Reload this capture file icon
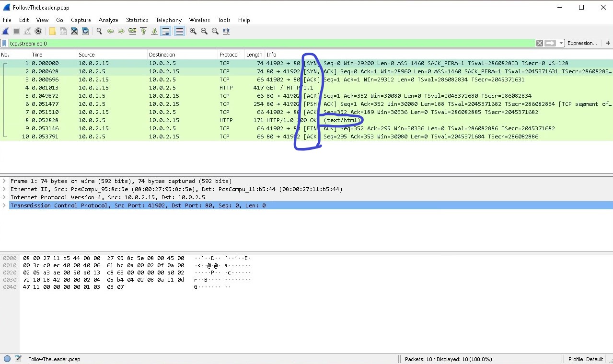 pos(85,31)
